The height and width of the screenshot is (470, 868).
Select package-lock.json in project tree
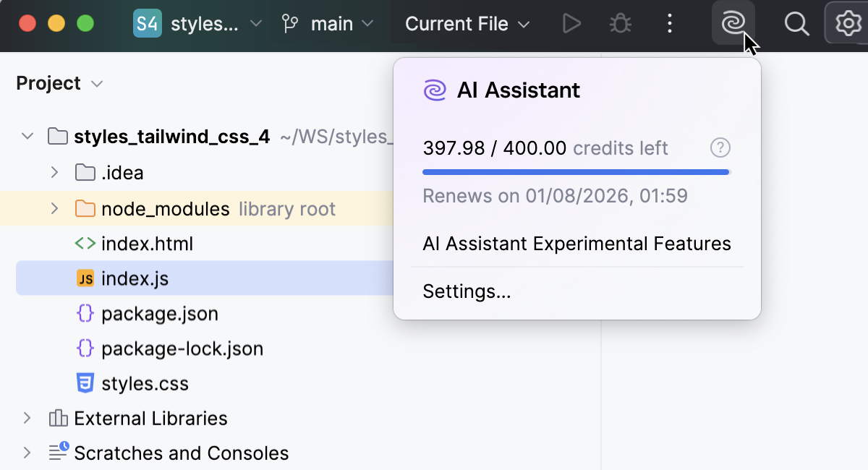[182, 349]
